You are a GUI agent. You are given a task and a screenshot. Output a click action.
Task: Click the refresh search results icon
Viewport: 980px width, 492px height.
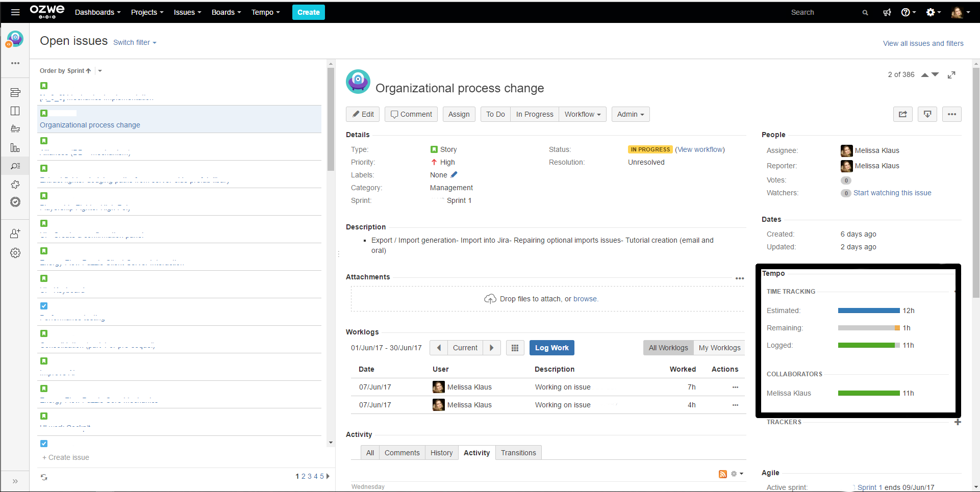[44, 477]
